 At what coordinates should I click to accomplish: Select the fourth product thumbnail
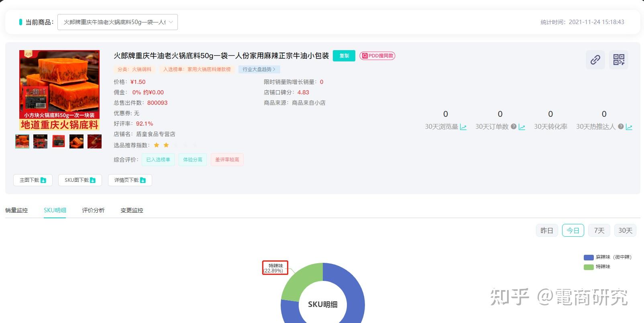click(77, 141)
